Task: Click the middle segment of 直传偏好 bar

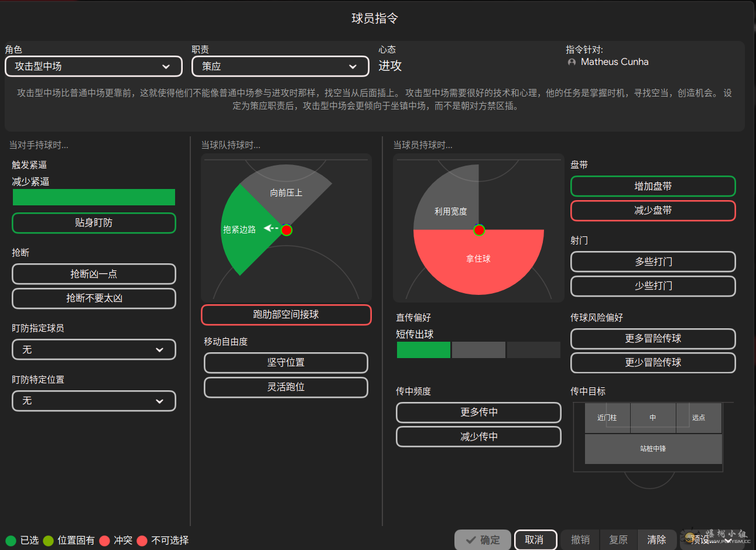Action: pos(478,350)
